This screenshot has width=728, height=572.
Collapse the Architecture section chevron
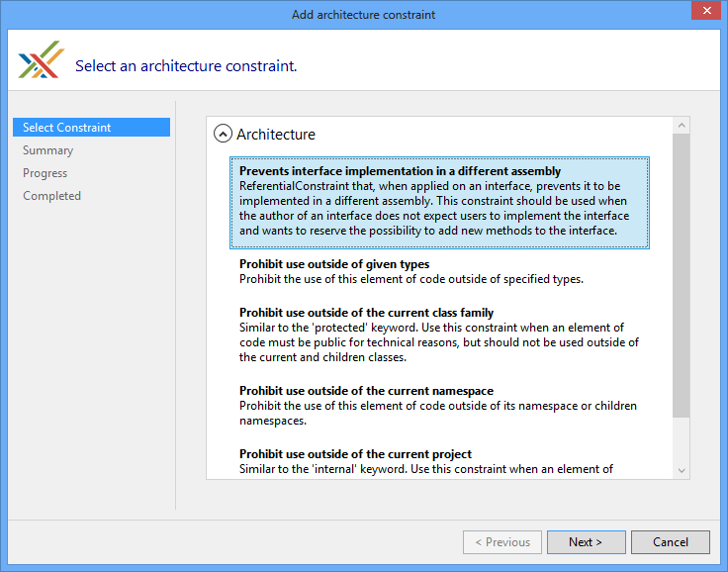pyautogui.click(x=224, y=135)
